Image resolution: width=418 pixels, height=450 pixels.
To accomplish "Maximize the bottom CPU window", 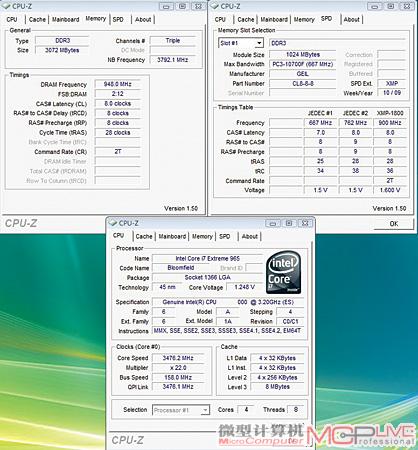I will click(289, 223).
